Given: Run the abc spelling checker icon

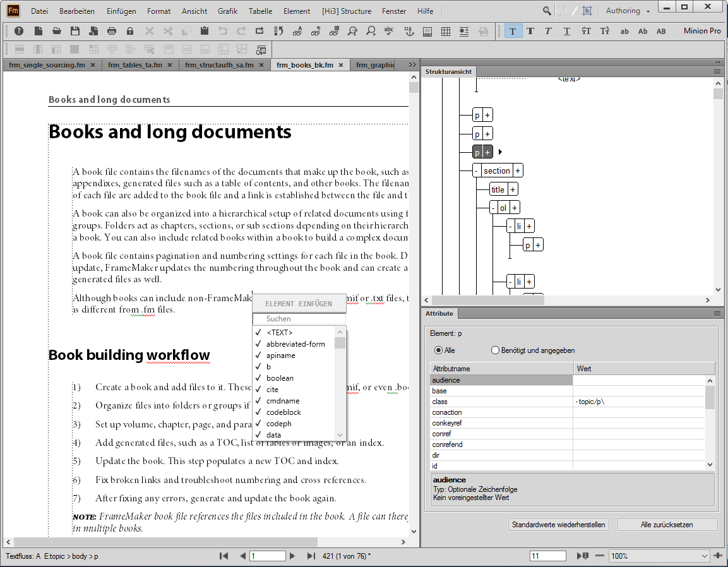Looking at the screenshot, I should coord(389,31).
